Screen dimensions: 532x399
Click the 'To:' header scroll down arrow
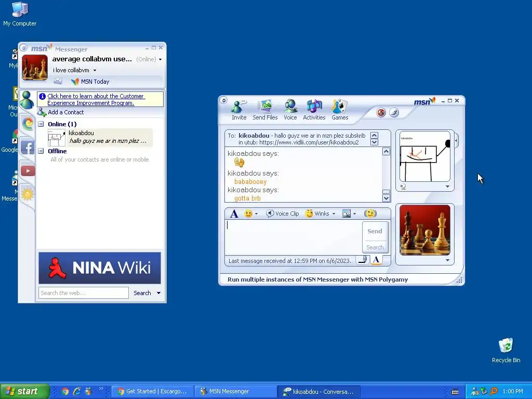(374, 142)
